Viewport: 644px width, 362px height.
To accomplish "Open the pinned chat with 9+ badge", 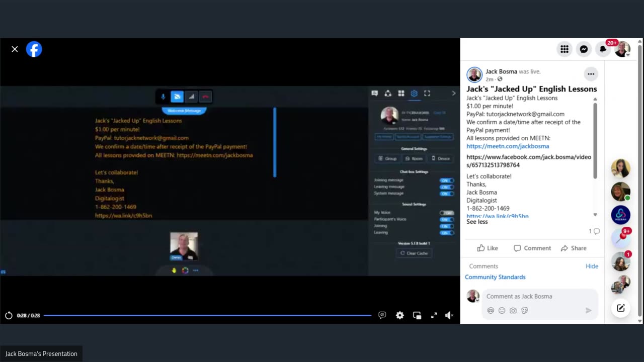I will tap(620, 238).
